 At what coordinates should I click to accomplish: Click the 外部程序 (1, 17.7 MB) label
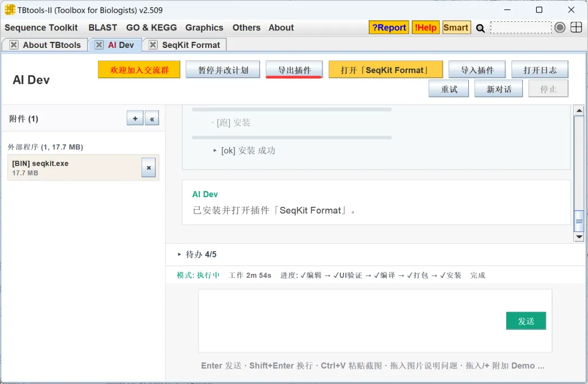45,147
